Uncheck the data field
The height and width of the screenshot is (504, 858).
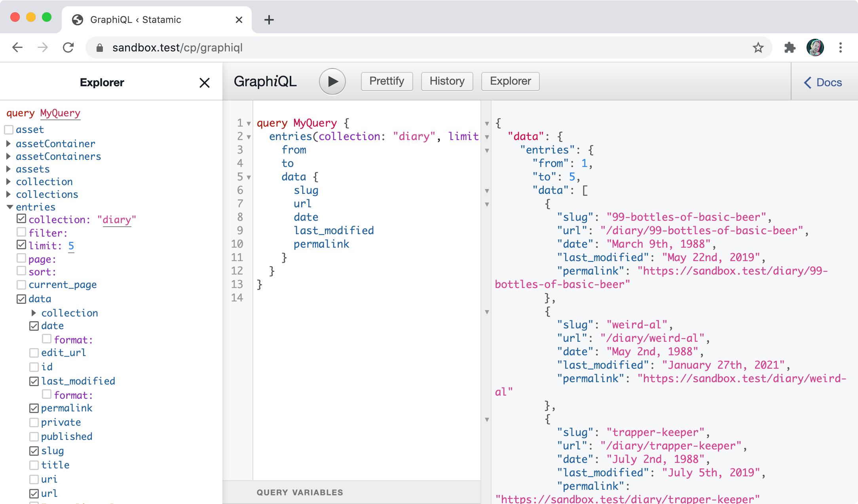(21, 299)
